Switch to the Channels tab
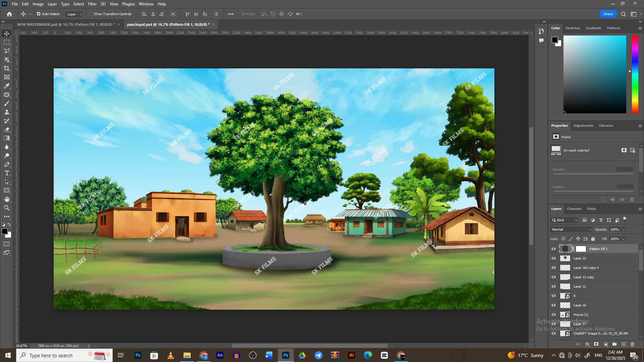This screenshot has width=644, height=362. [x=574, y=209]
